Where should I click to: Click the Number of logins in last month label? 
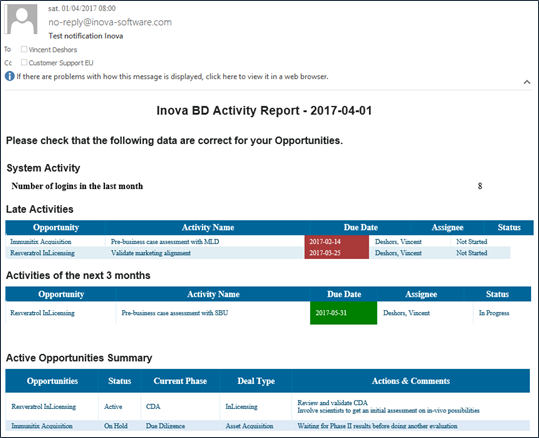click(x=77, y=186)
